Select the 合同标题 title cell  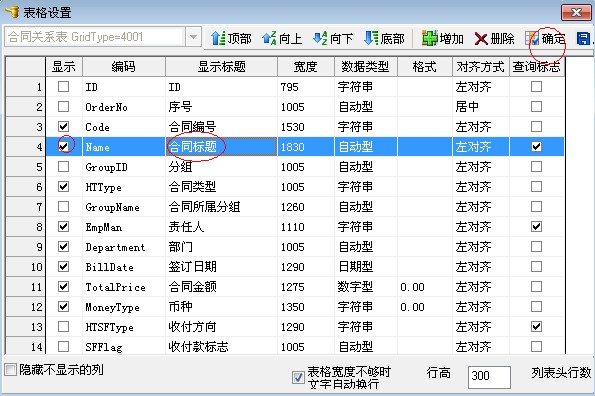[221, 146]
